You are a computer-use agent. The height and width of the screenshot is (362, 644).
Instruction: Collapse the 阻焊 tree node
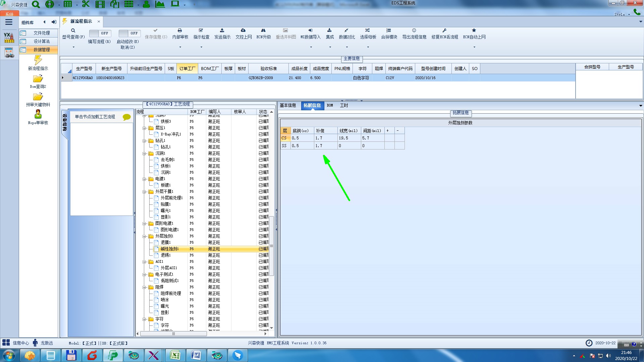pos(144,287)
